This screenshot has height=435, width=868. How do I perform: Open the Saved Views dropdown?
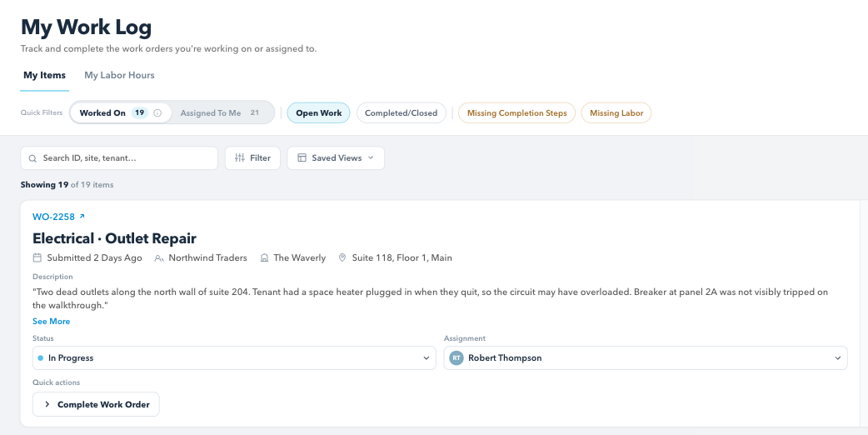[x=336, y=157]
